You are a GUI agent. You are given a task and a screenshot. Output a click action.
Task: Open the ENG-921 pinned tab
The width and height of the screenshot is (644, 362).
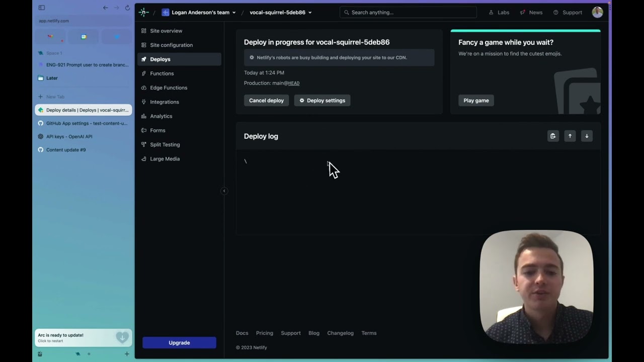(x=84, y=65)
